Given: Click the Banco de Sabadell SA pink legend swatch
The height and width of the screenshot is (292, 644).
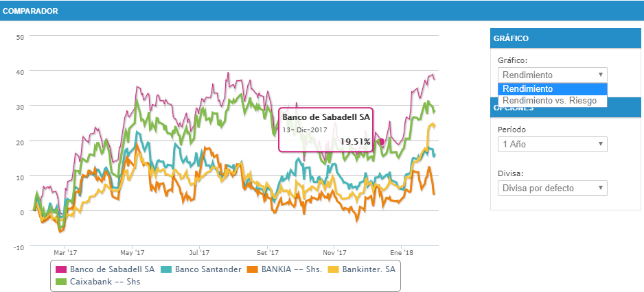Looking at the screenshot, I should (x=60, y=269).
